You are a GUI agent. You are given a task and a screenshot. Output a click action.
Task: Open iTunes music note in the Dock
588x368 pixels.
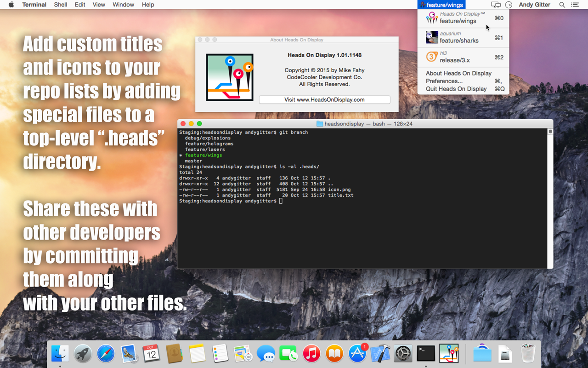[311, 354]
